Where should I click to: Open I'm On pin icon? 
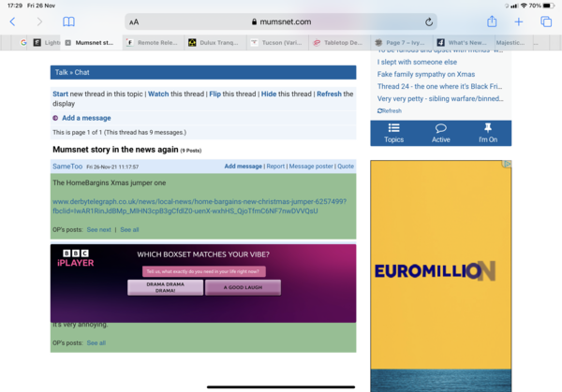tap(488, 133)
